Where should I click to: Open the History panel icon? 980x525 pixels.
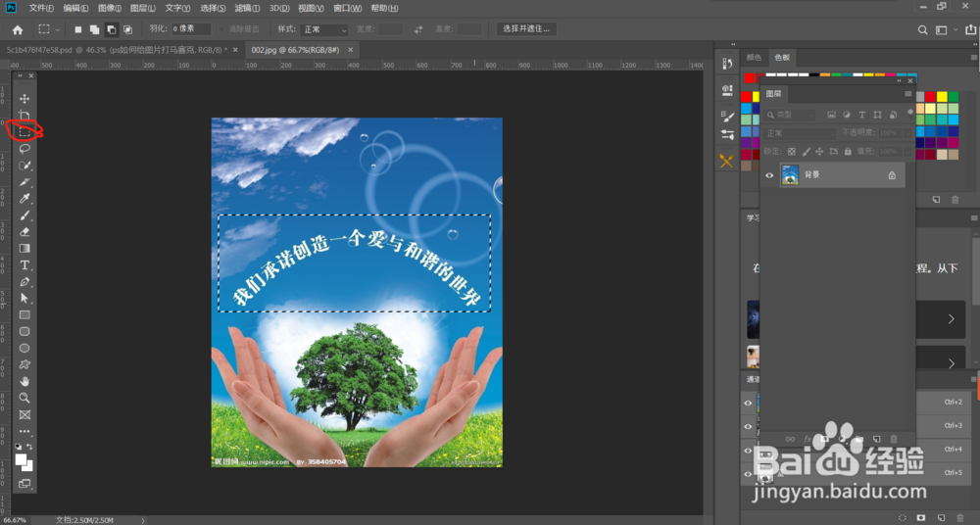(x=727, y=63)
